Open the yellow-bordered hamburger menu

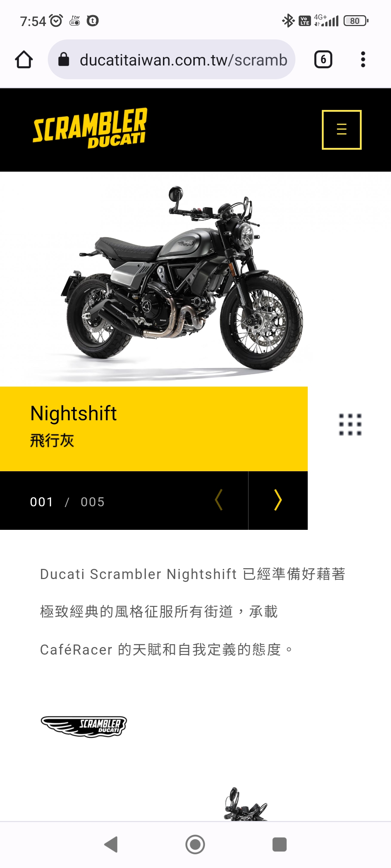342,129
